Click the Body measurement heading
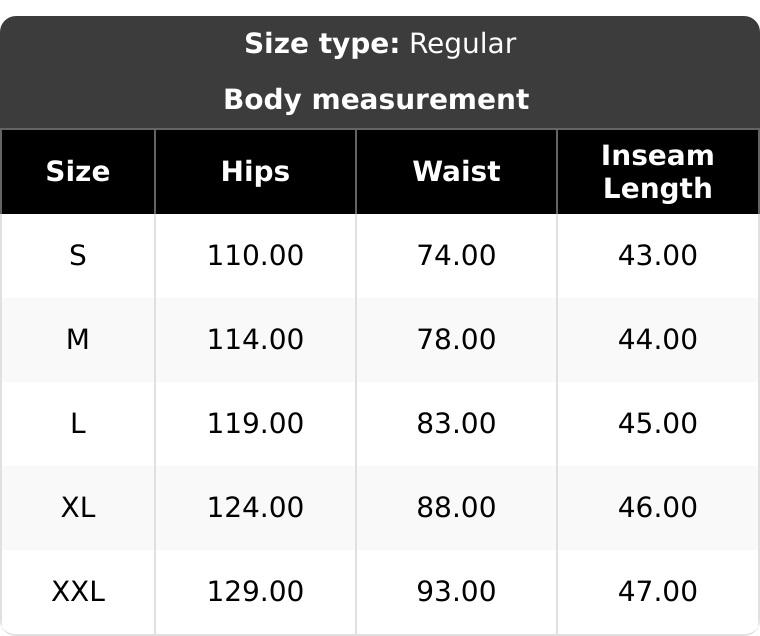 click(x=376, y=100)
